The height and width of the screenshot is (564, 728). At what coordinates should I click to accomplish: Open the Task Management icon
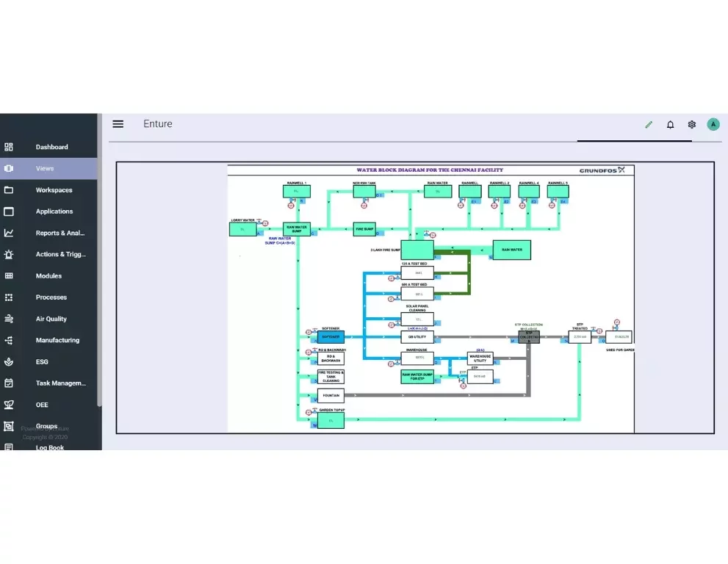[10, 383]
